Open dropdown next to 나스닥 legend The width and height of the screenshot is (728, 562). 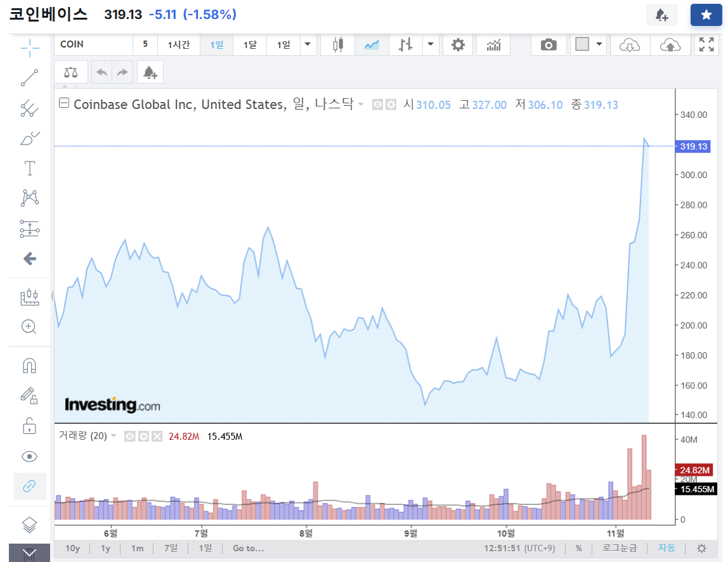[x=361, y=105]
